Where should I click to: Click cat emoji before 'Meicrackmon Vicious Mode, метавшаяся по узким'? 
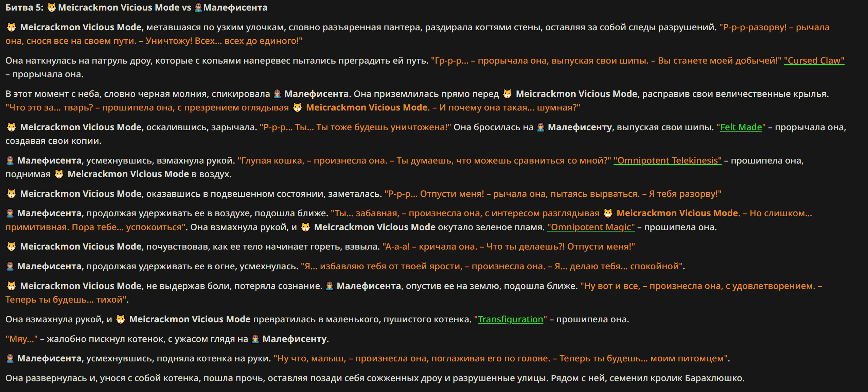12,27
